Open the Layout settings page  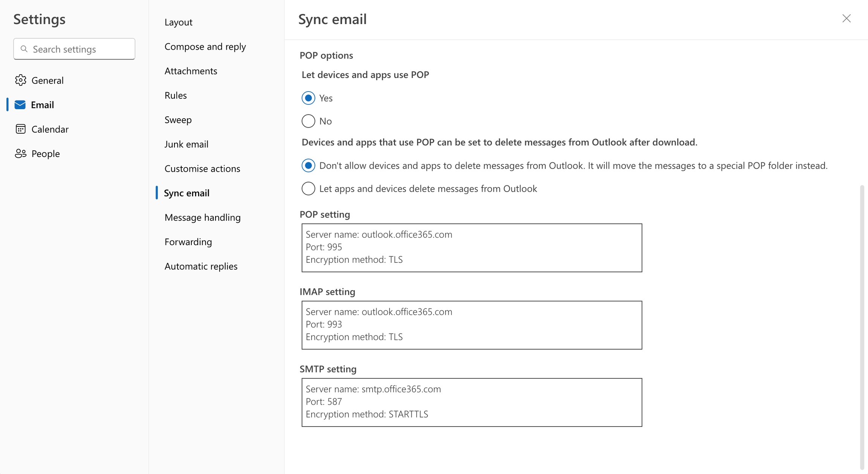(178, 22)
